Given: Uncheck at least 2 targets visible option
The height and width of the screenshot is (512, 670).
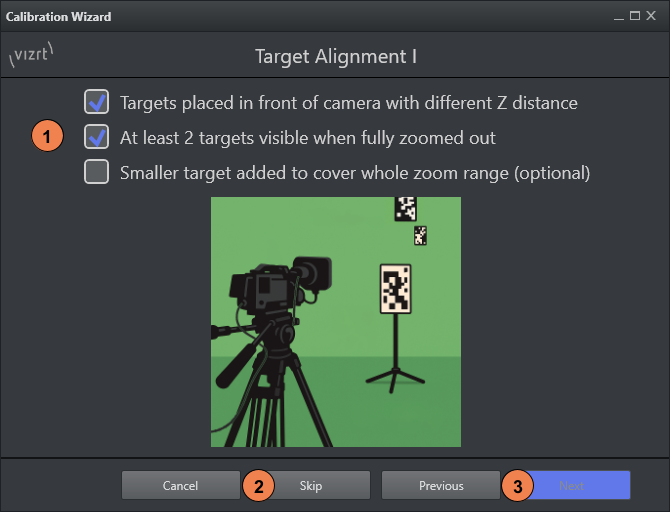Looking at the screenshot, I should point(97,137).
